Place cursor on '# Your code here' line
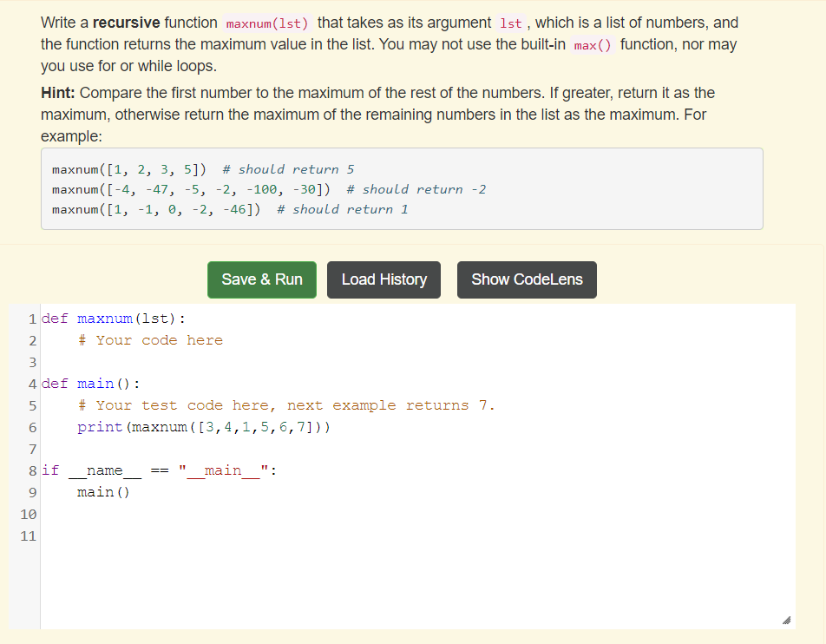The image size is (826, 644). (150, 340)
